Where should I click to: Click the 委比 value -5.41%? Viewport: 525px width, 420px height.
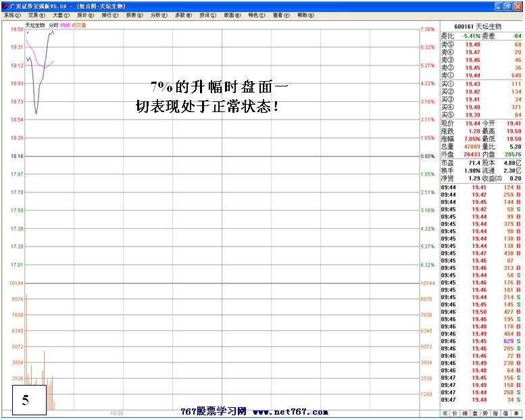(471, 36)
